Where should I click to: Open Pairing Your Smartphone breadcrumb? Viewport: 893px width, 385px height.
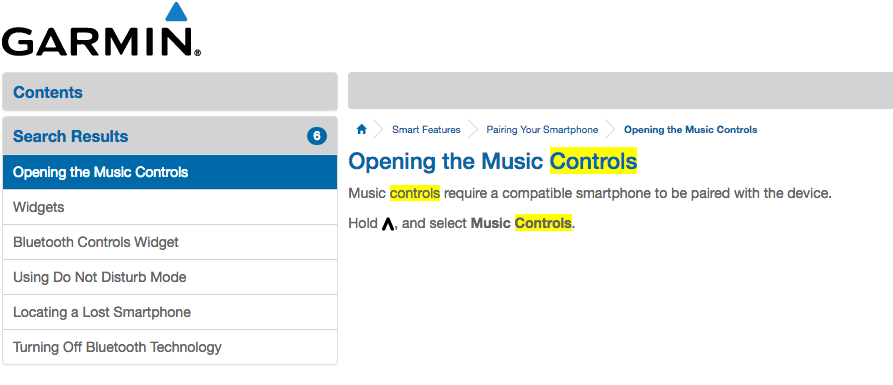pyautogui.click(x=542, y=130)
